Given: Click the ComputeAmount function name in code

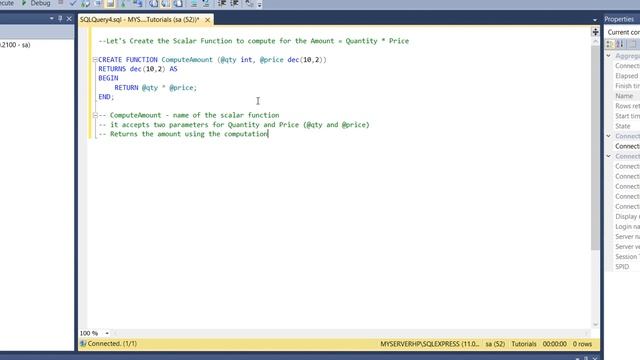Looking at the screenshot, I should pyautogui.click(x=187, y=60).
